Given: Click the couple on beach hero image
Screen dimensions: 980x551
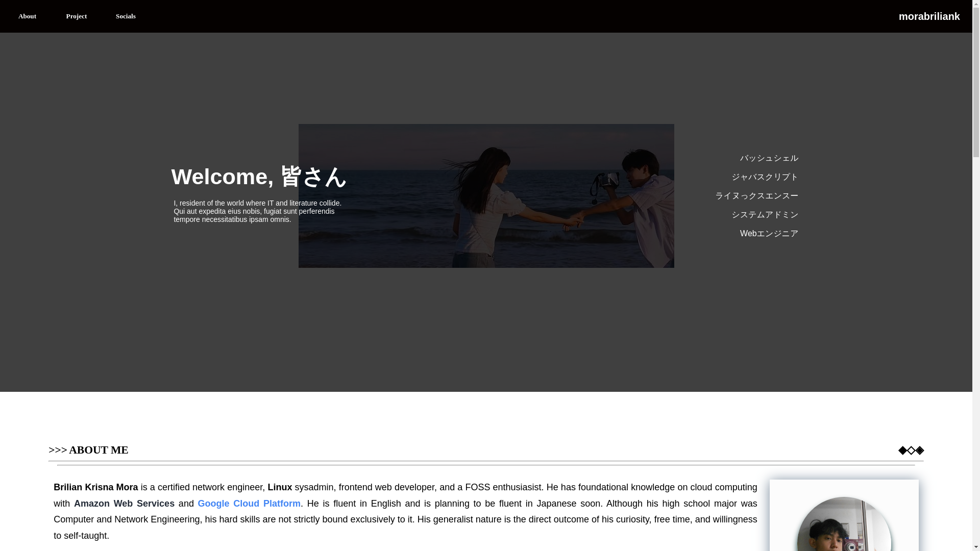Looking at the screenshot, I should [x=486, y=196].
